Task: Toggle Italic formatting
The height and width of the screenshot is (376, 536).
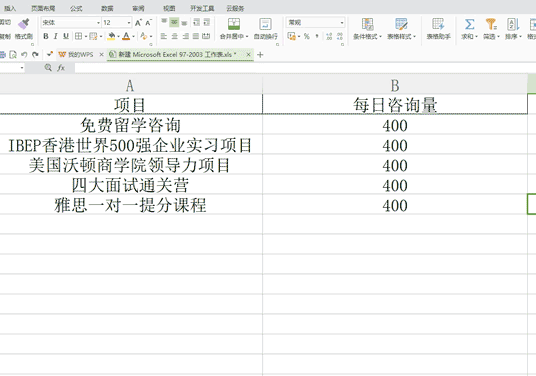Action: pos(55,36)
